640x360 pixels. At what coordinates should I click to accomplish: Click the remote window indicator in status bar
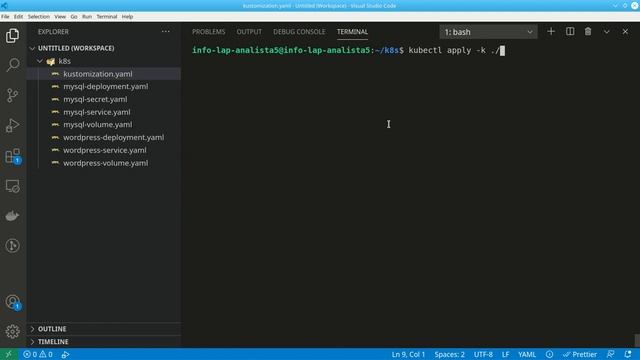[x=9, y=354]
